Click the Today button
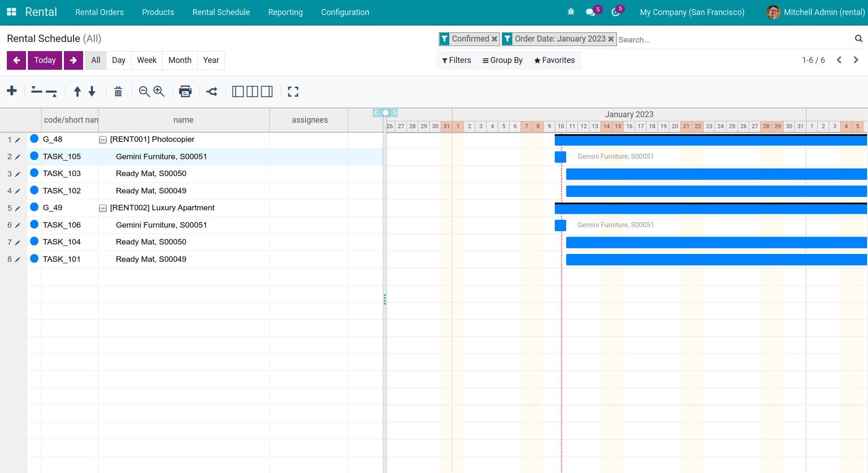Image resolution: width=868 pixels, height=473 pixels. coord(45,60)
